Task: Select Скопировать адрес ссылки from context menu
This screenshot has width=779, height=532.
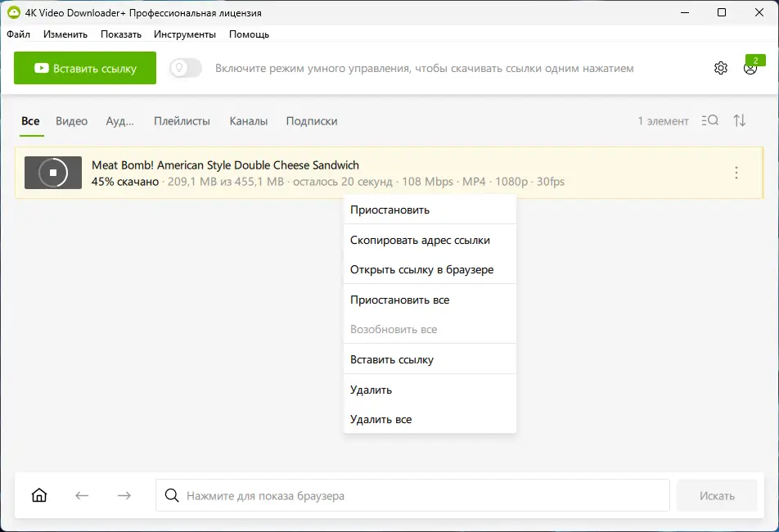Action: pyautogui.click(x=420, y=240)
